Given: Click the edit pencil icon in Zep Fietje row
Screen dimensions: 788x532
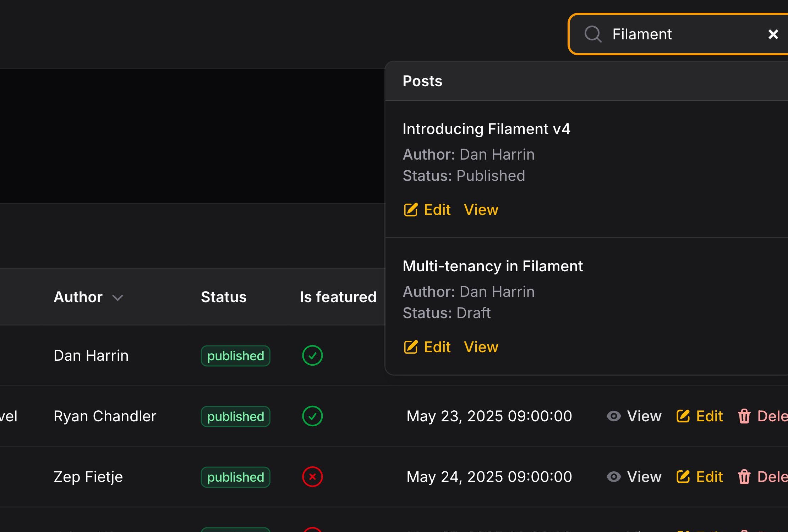Looking at the screenshot, I should [683, 477].
